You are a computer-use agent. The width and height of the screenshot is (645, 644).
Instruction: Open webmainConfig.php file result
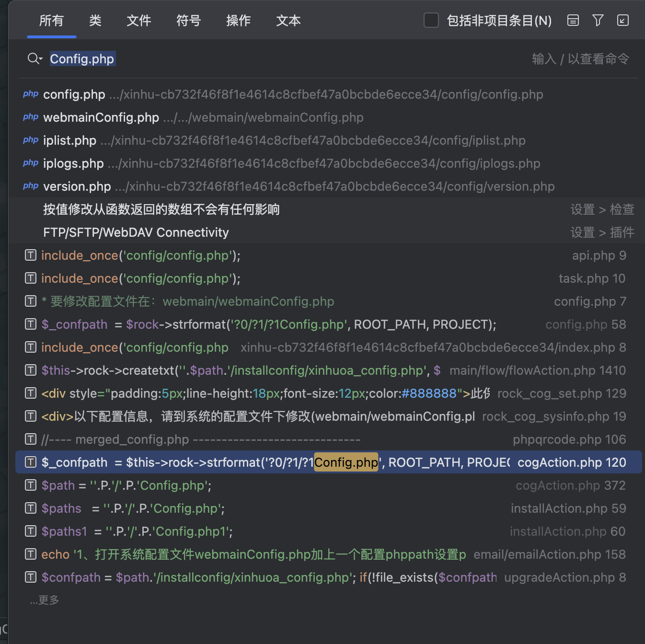click(x=329, y=117)
